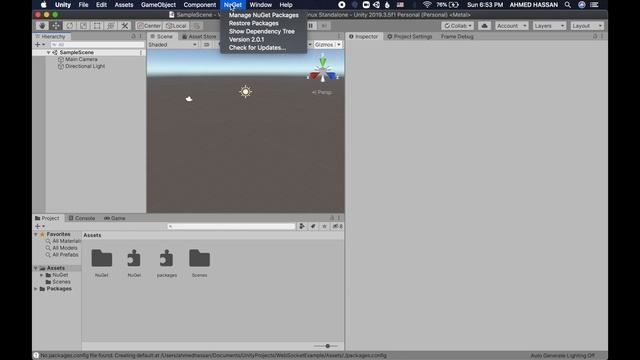
Task: Toggle the Hierarchy panel lock icon
Action: 133,36
